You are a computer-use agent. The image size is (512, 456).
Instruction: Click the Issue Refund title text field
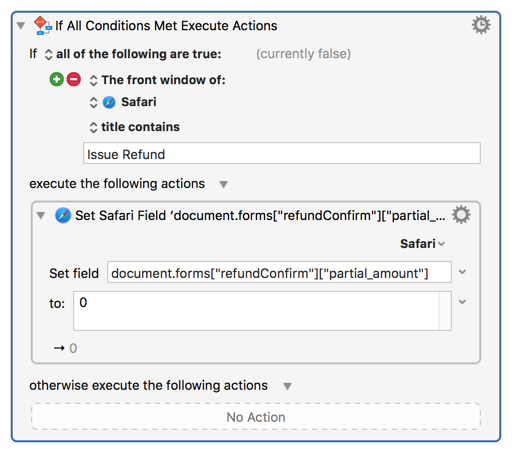pos(282,153)
